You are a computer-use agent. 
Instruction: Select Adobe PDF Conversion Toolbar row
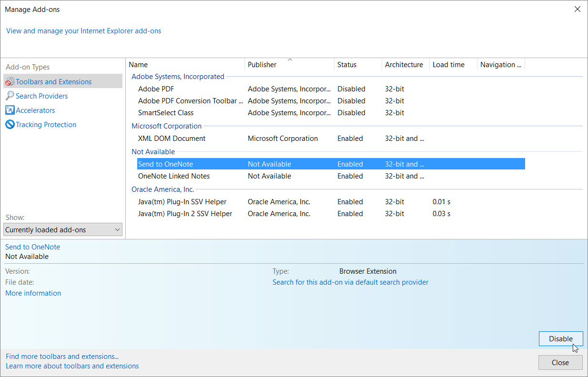click(331, 101)
